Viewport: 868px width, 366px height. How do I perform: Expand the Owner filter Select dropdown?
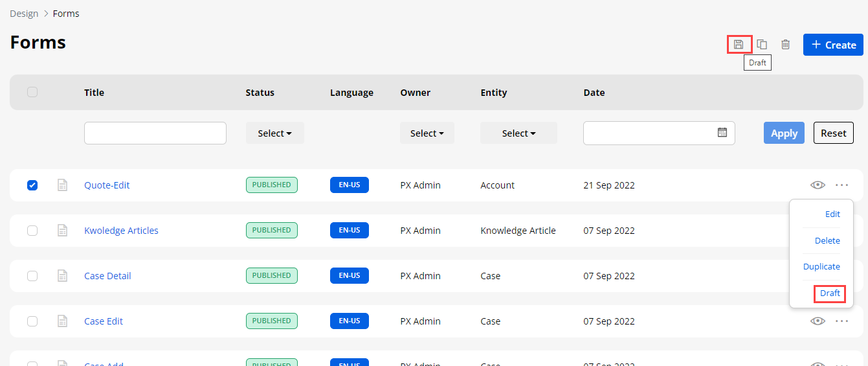(427, 133)
